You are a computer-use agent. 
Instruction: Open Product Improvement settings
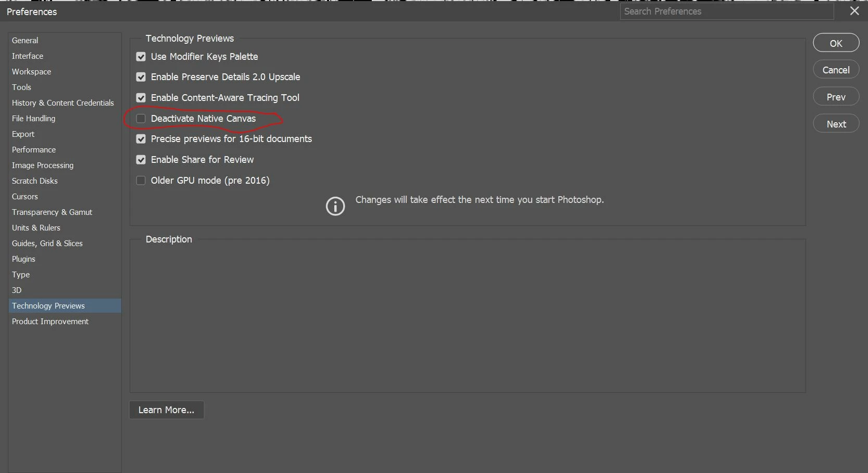coord(65,321)
